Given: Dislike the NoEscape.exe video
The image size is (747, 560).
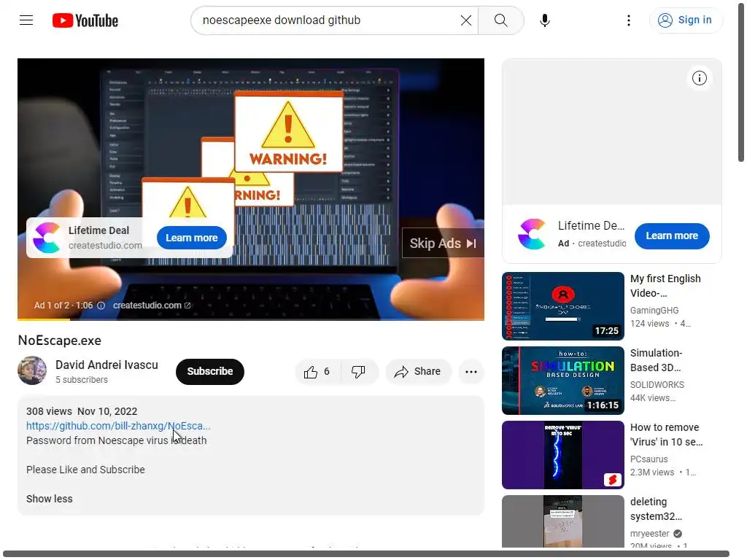Looking at the screenshot, I should point(359,371).
